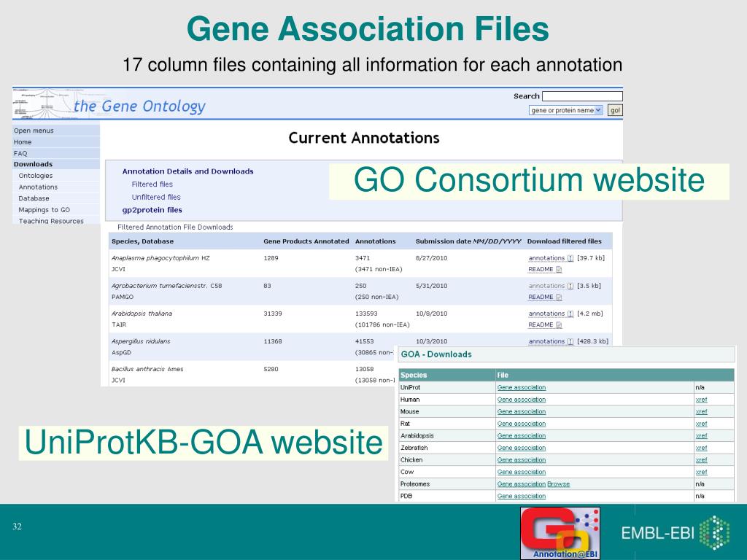The width and height of the screenshot is (747, 560).
Task: Open xref link for Rat
Action: pos(701,424)
